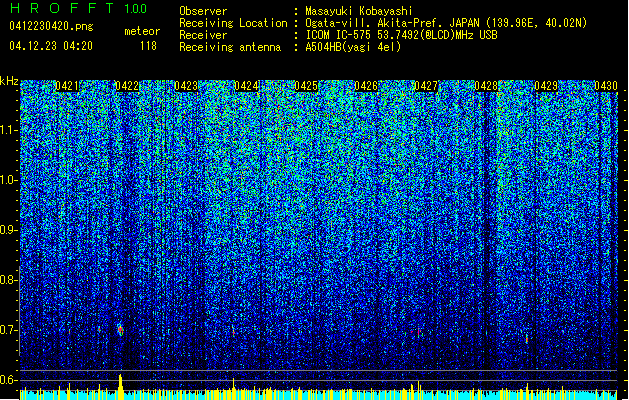This screenshot has width=629, height=400.
Task: Click time marker 0424
Action: point(246,86)
